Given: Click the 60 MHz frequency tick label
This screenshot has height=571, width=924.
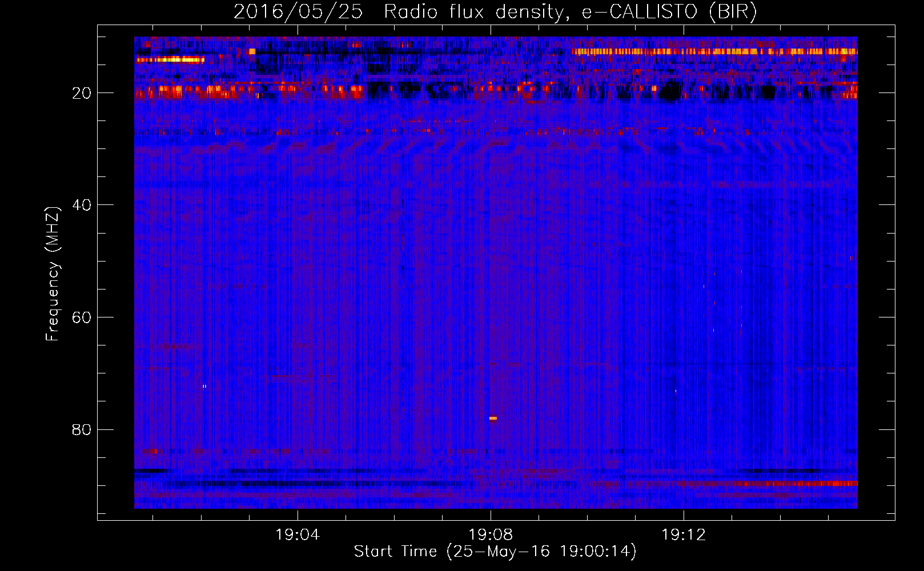Looking at the screenshot, I should click(82, 317).
